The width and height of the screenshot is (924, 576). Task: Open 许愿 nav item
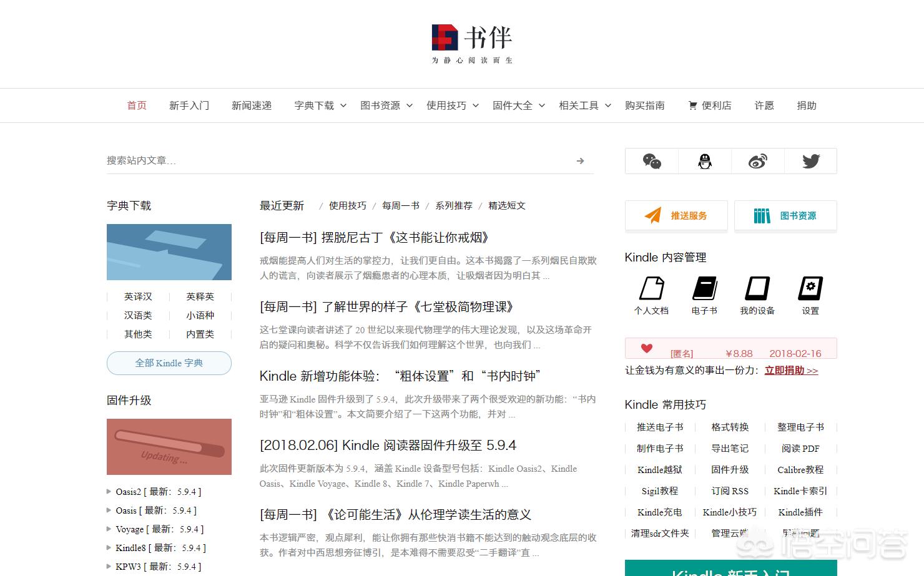[764, 105]
